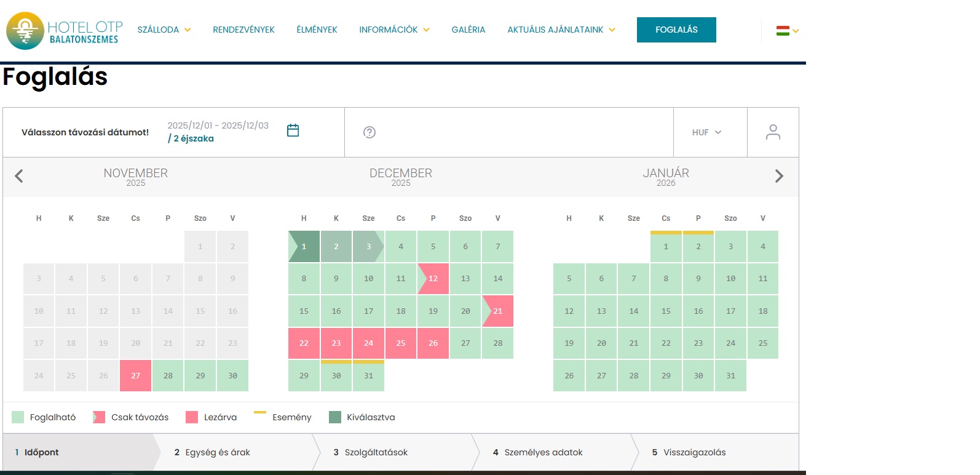
Task: Click the question mark help icon
Action: click(x=369, y=132)
